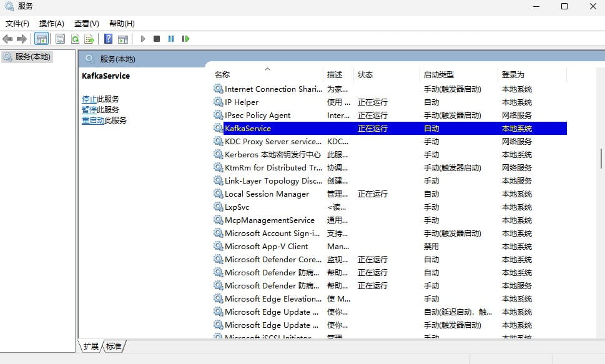Select KtmRm for Distributed Tr... service
The height and width of the screenshot is (364, 605).
(x=390, y=167)
